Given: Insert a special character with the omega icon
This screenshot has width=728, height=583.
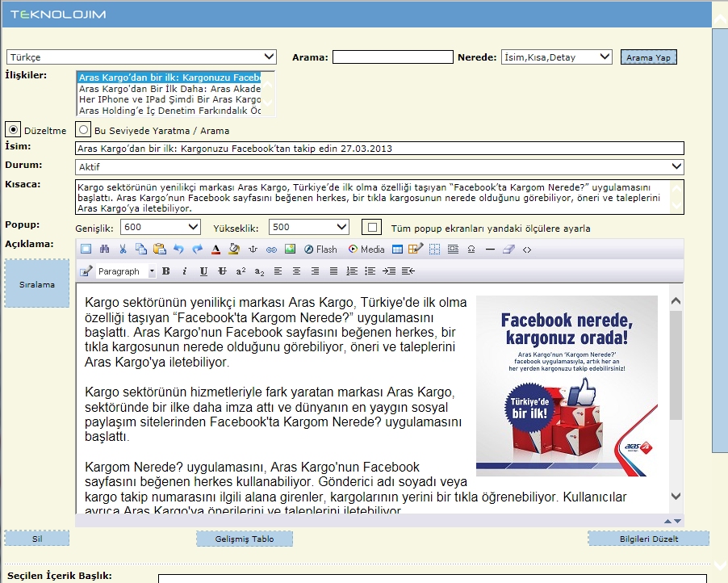Looking at the screenshot, I should click(x=471, y=250).
